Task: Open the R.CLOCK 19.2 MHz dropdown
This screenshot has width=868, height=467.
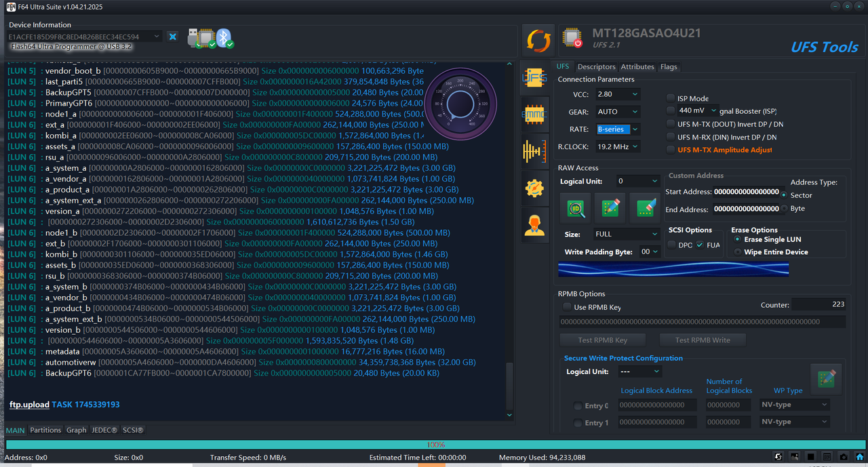Action: pyautogui.click(x=617, y=146)
